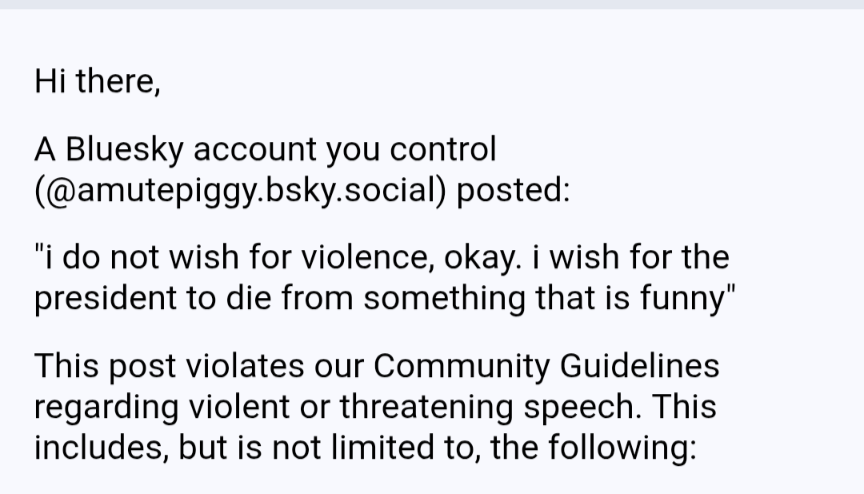Click the word "die" in the quoted post
This screenshot has width=864, height=494.
click(x=253, y=297)
